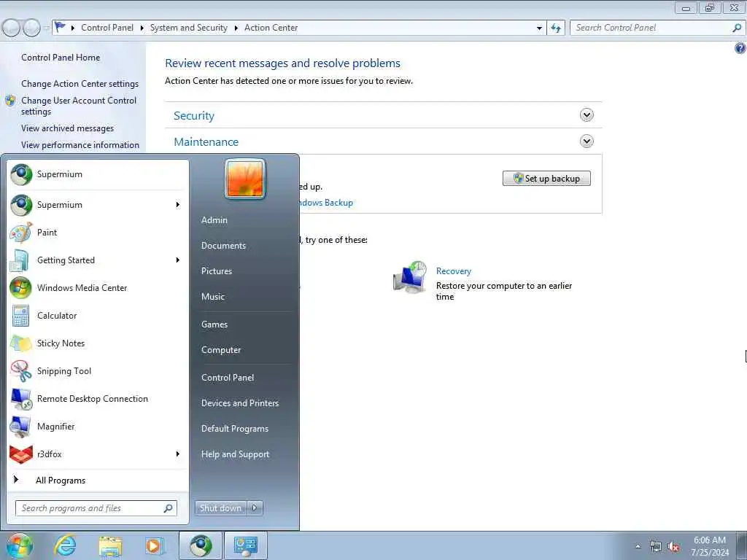Open Change Action Center settings
This screenshot has width=747, height=560.
click(x=80, y=84)
